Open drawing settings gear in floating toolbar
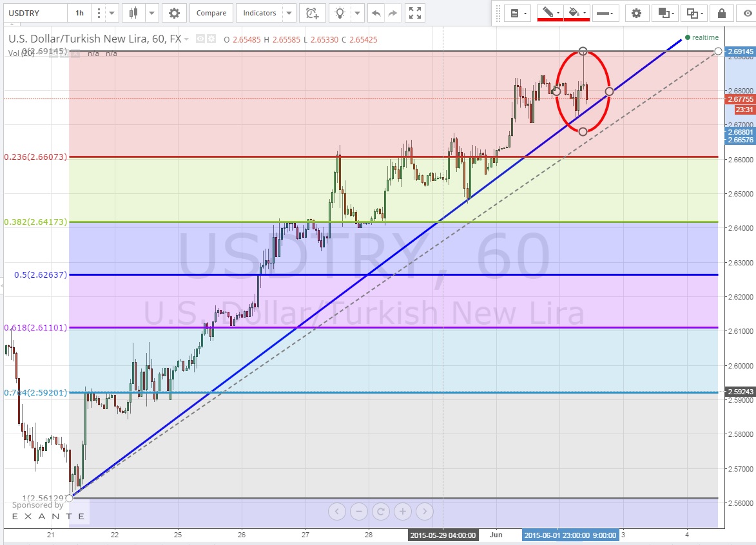Image resolution: width=756 pixels, height=545 pixels. (636, 13)
